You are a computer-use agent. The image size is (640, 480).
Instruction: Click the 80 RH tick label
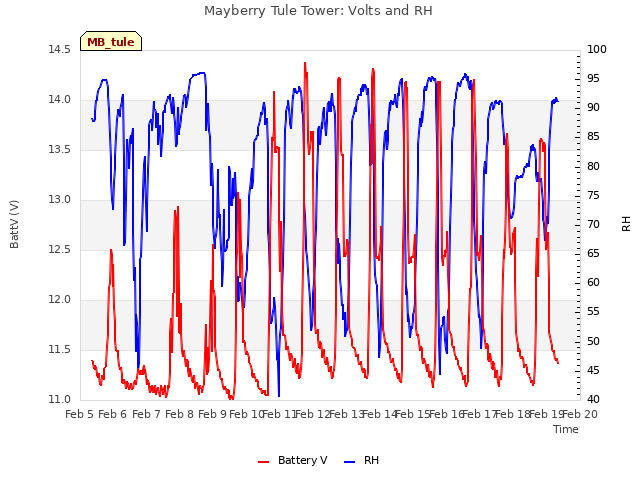pyautogui.click(x=593, y=166)
